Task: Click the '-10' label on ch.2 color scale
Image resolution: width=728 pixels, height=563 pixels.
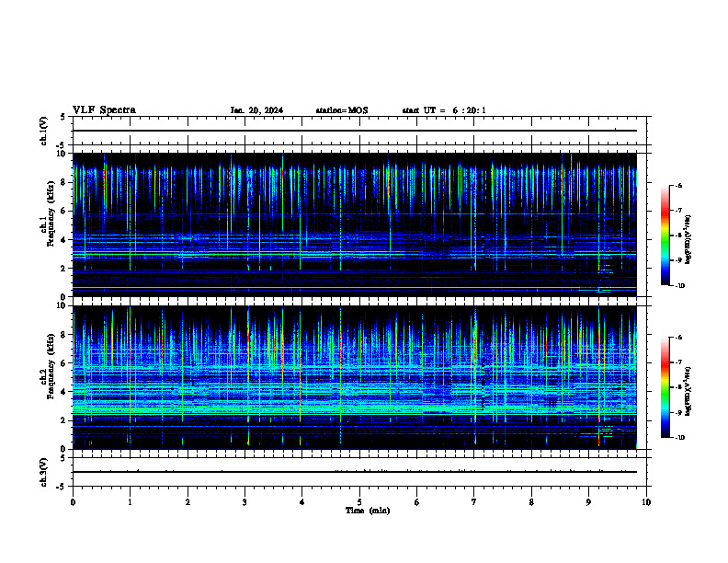Action: coord(678,438)
